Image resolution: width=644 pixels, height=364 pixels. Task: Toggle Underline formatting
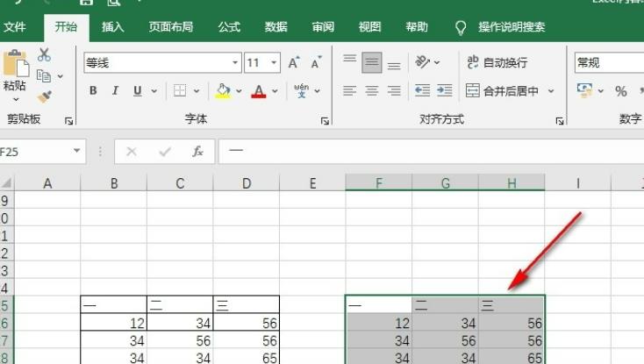(x=137, y=90)
